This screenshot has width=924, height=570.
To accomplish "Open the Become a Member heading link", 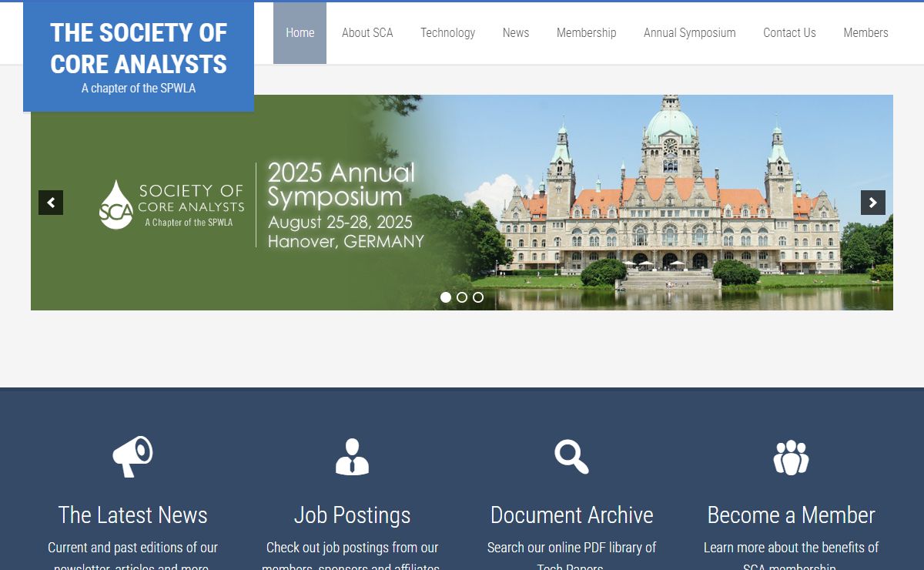I will click(x=791, y=515).
